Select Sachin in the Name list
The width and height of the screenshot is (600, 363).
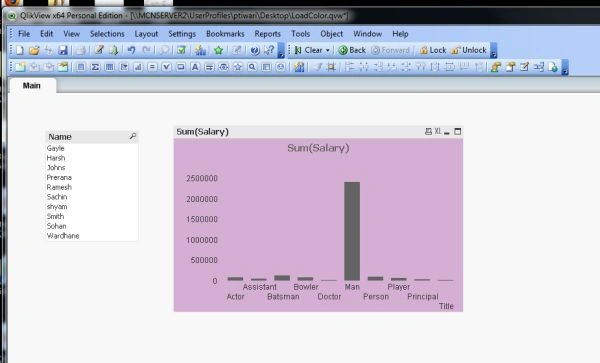(92, 197)
